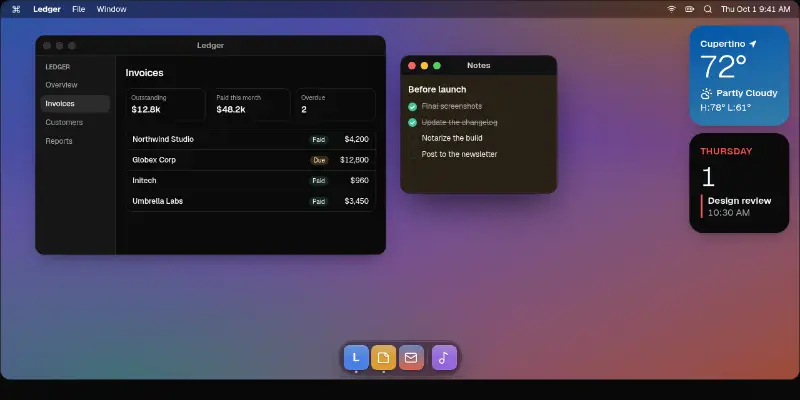800x400 pixels.
Task: Minimize Notes window with yellow button
Action: (424, 66)
